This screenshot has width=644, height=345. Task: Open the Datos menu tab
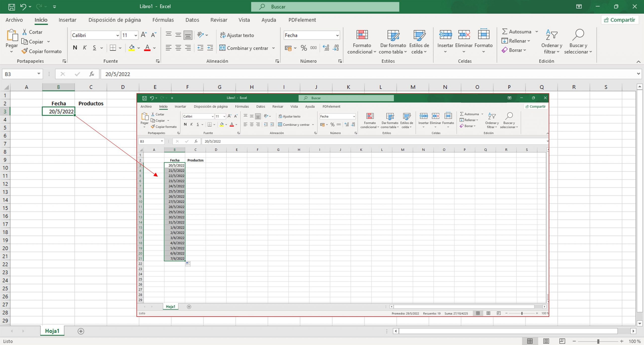tap(192, 20)
